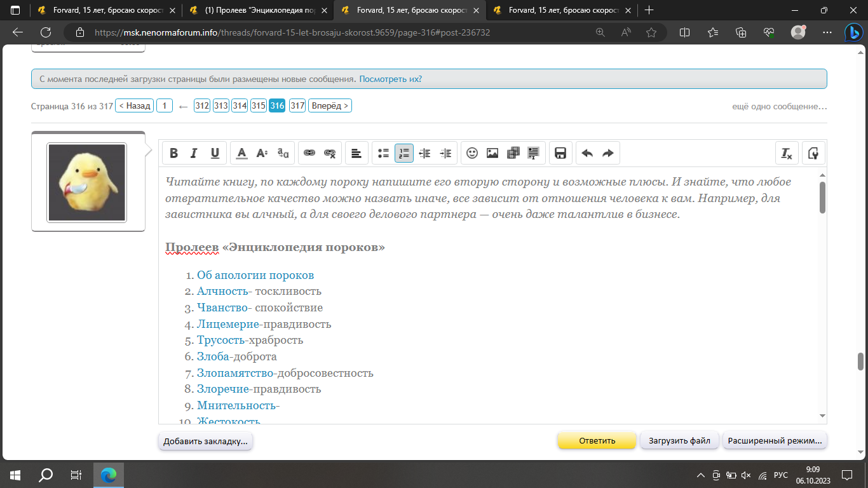This screenshot has width=868, height=488.
Task: Click the duck avatar thumbnail
Action: click(x=88, y=182)
